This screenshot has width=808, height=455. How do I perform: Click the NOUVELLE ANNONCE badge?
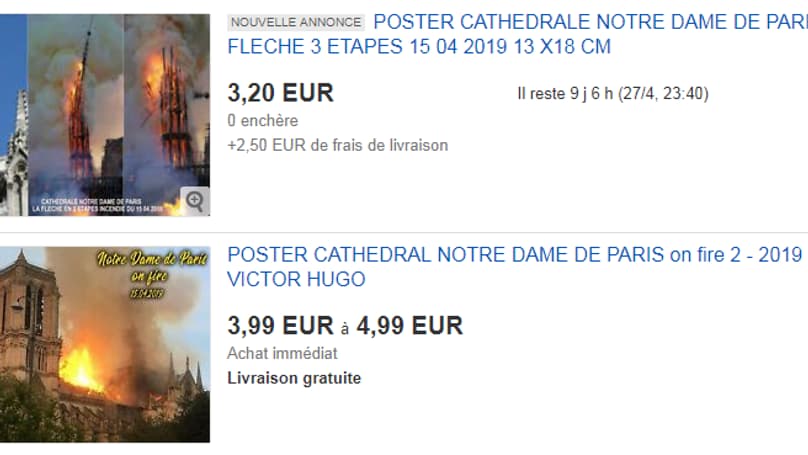click(296, 22)
